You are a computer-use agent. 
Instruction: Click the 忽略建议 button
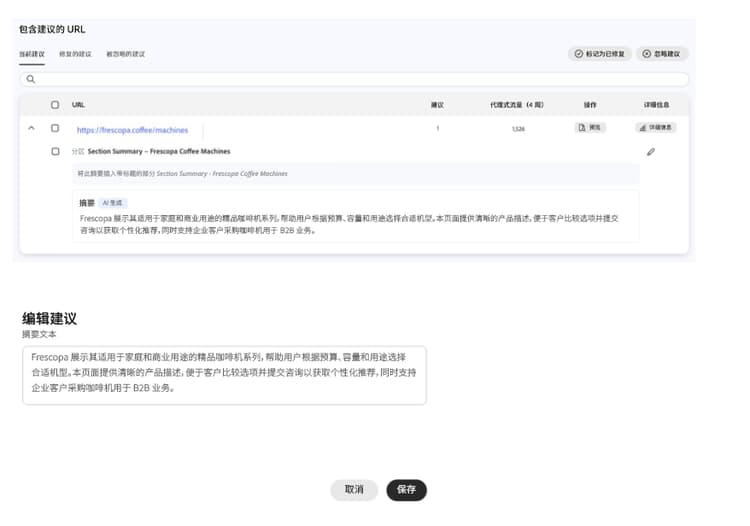pyautogui.click(x=662, y=54)
